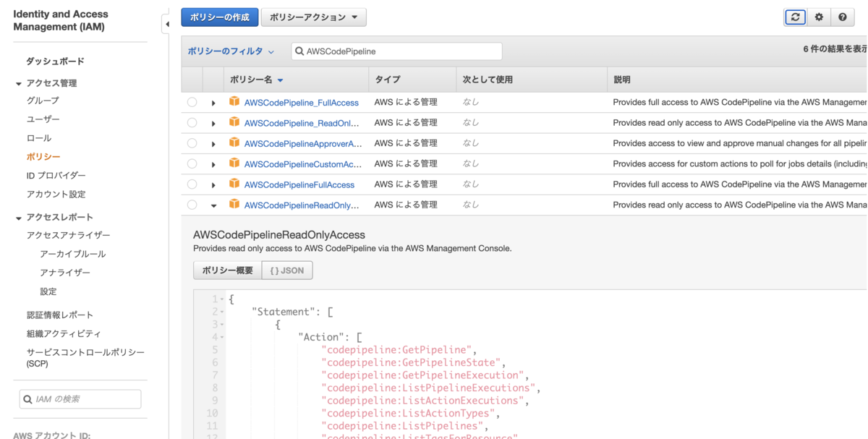Click the ポリシーの作成 button
The width and height of the screenshot is (868, 439).
pyautogui.click(x=220, y=17)
